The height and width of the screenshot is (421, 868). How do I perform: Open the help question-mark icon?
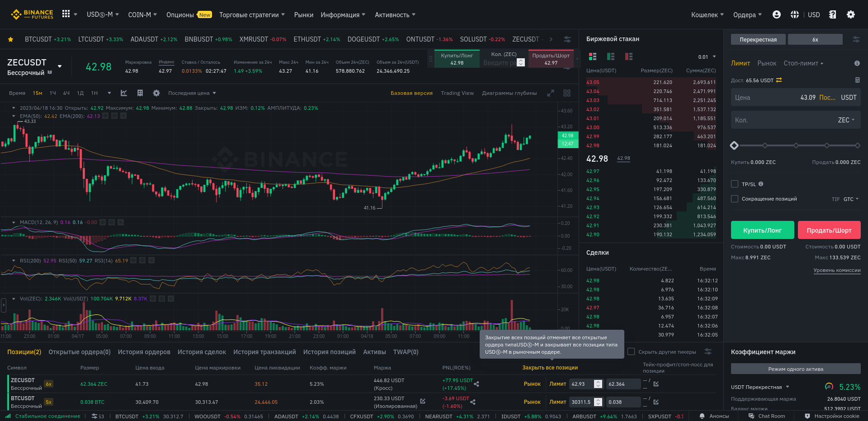[833, 14]
